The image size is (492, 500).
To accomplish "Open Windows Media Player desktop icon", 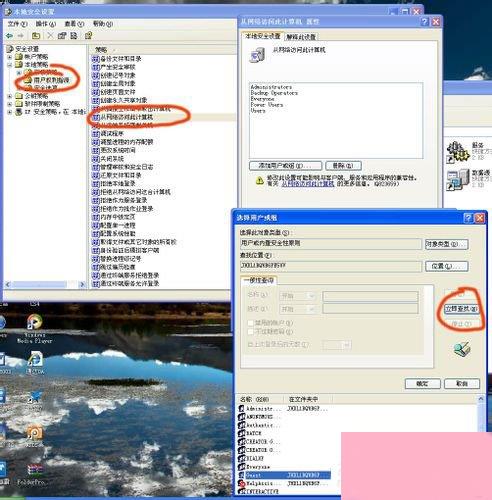I will [x=34, y=322].
